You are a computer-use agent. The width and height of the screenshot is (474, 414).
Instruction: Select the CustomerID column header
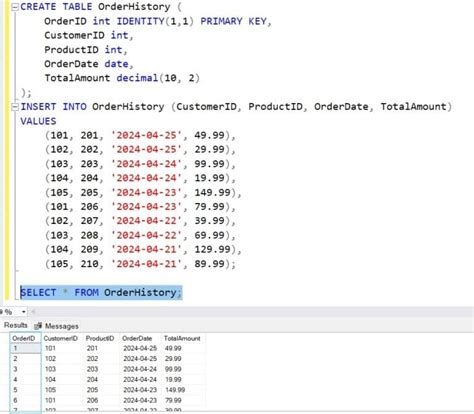60,338
